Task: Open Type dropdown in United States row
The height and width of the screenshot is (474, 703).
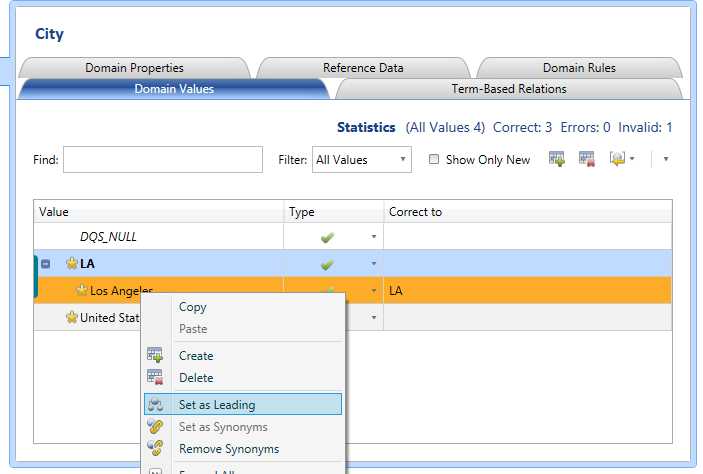Action: coord(373,317)
